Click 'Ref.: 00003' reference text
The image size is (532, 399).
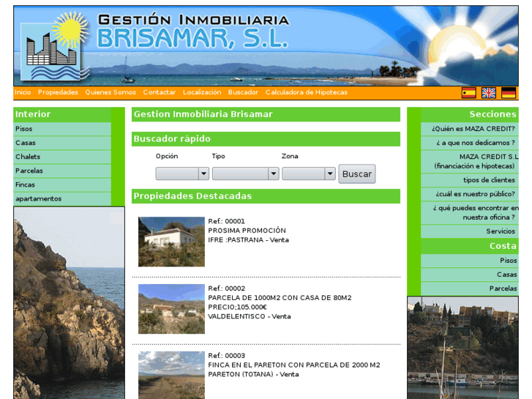pyautogui.click(x=226, y=356)
